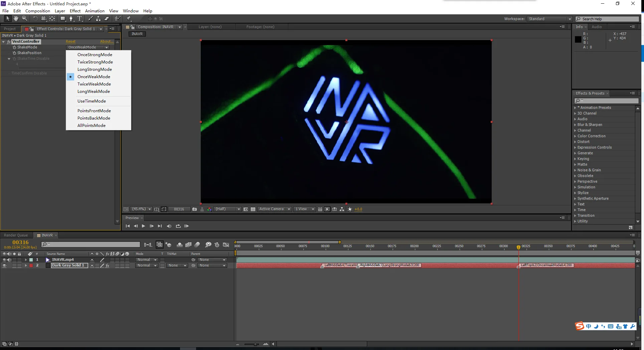Select the Pen tool
This screenshot has width=644, height=350.
[x=71, y=19]
